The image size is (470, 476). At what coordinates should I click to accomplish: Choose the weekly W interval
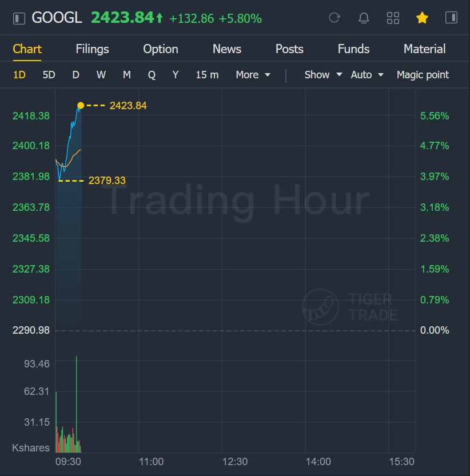click(101, 75)
